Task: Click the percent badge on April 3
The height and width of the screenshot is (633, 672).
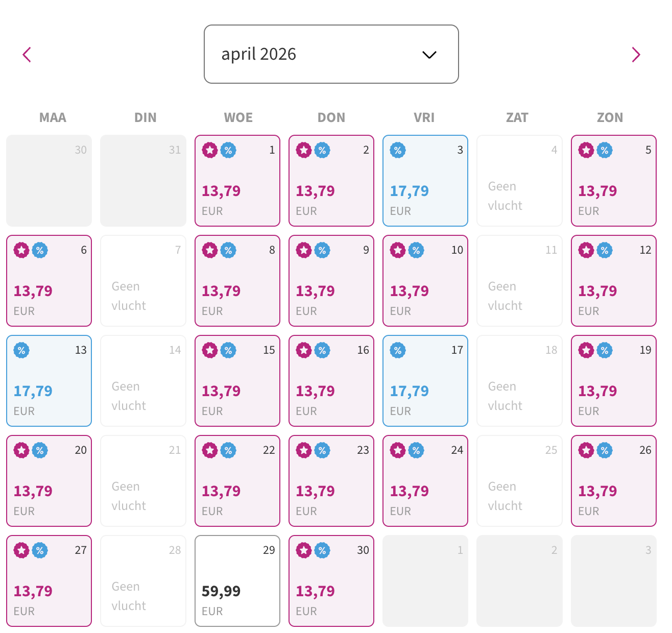Action: coord(398,151)
